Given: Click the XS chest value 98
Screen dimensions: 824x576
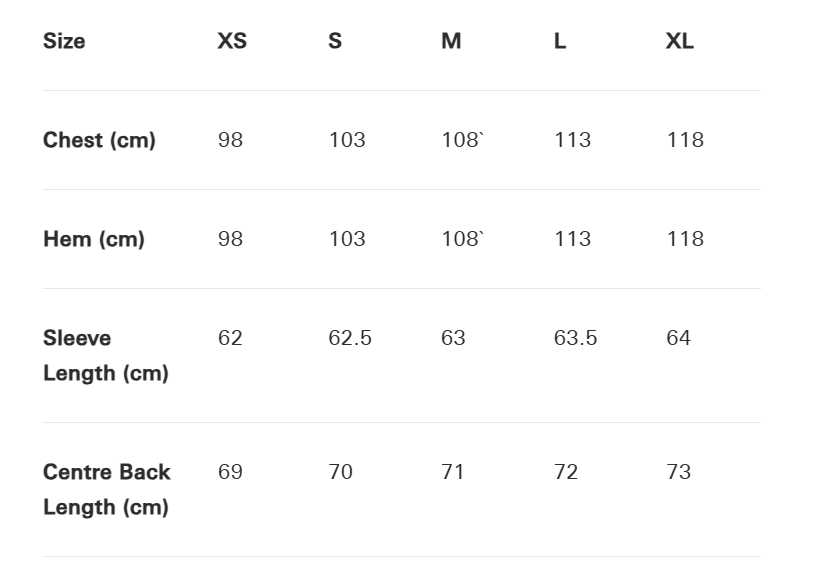Looking at the screenshot, I should pos(230,140).
